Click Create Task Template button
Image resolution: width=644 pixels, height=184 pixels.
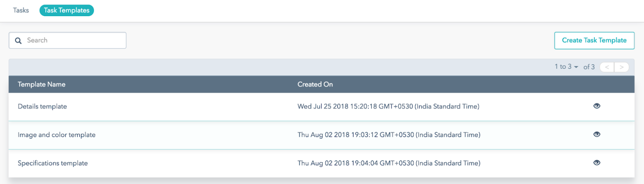pos(594,41)
